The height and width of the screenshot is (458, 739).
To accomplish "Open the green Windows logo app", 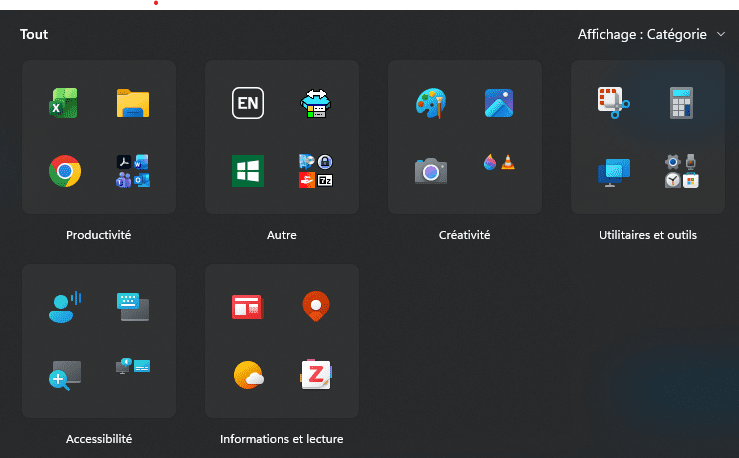I will pyautogui.click(x=248, y=171).
